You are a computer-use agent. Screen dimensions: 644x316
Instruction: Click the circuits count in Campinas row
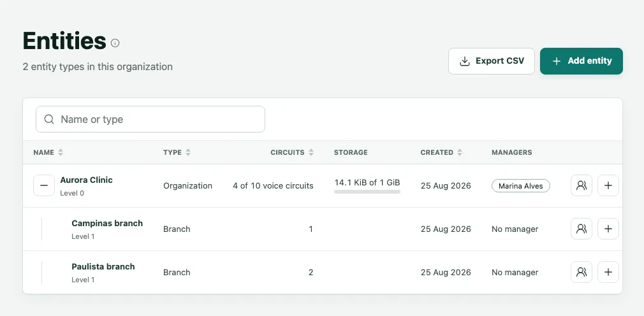pyautogui.click(x=311, y=229)
